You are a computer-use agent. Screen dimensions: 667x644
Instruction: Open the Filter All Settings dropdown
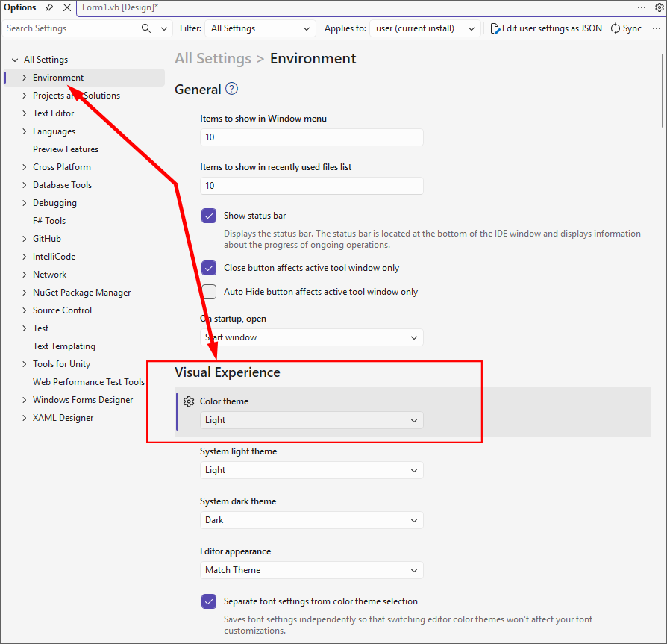pos(260,28)
